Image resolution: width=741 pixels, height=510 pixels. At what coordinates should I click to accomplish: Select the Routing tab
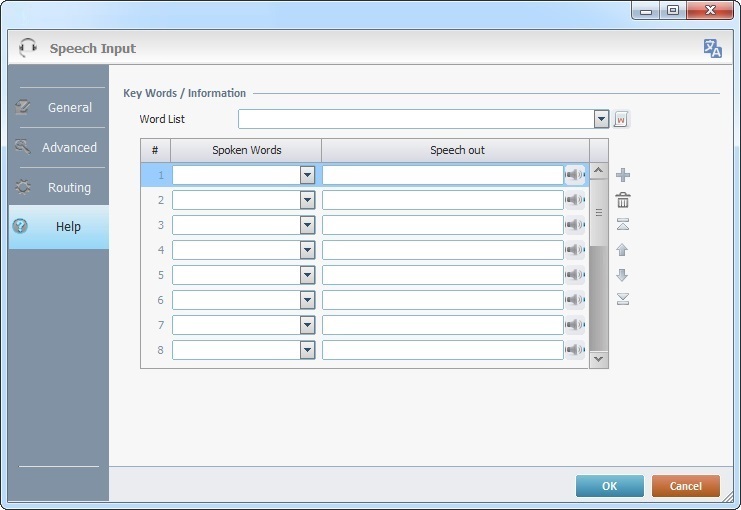tap(58, 187)
